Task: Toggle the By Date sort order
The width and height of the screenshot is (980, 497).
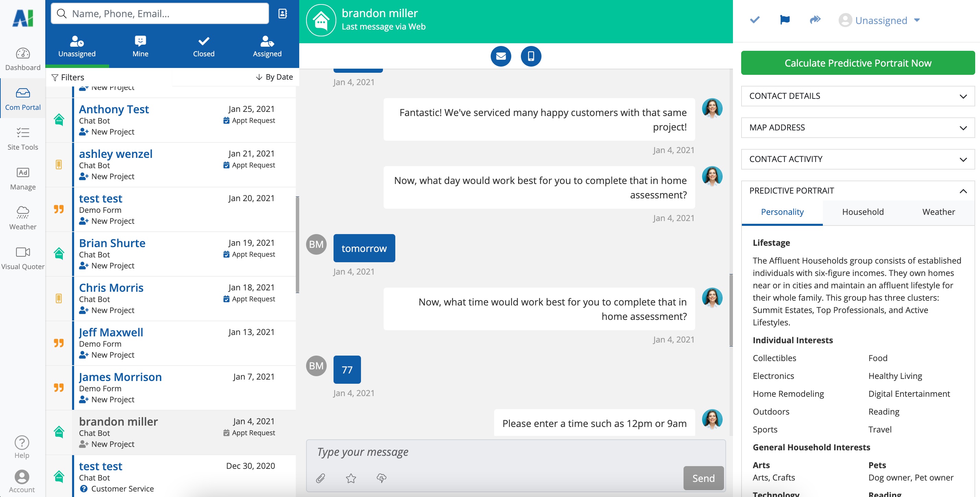Action: pos(274,77)
